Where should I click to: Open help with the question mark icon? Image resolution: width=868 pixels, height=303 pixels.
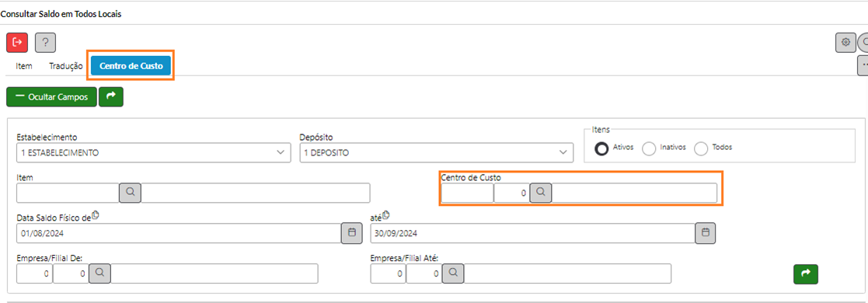click(x=45, y=42)
